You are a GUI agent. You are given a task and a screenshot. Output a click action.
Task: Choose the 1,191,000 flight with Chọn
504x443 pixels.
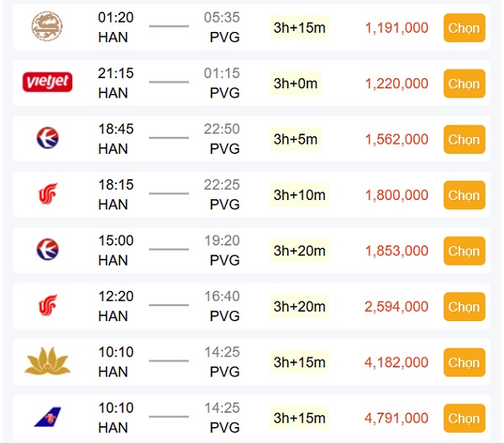click(x=465, y=28)
